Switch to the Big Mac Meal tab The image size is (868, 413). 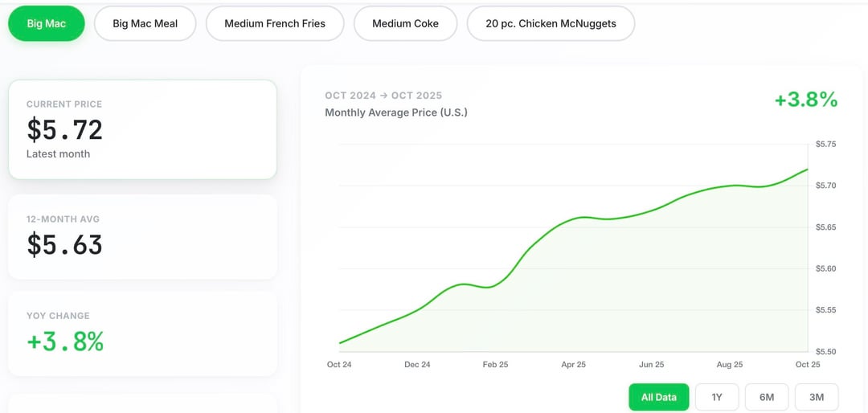[145, 23]
